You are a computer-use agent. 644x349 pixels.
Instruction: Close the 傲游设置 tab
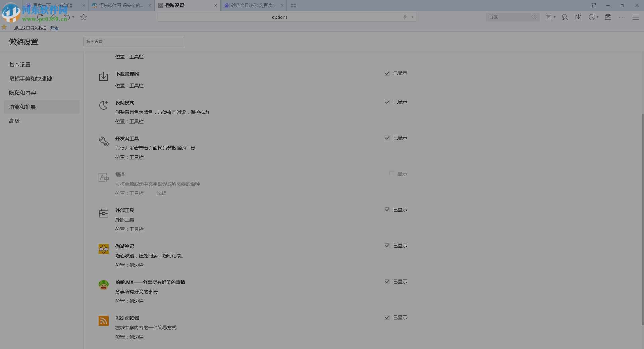pos(216,6)
